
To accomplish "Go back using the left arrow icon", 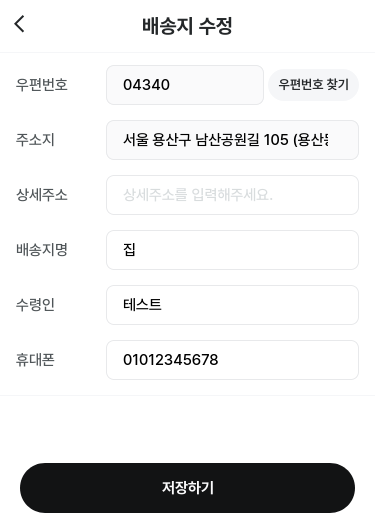I will pyautogui.click(x=20, y=24).
